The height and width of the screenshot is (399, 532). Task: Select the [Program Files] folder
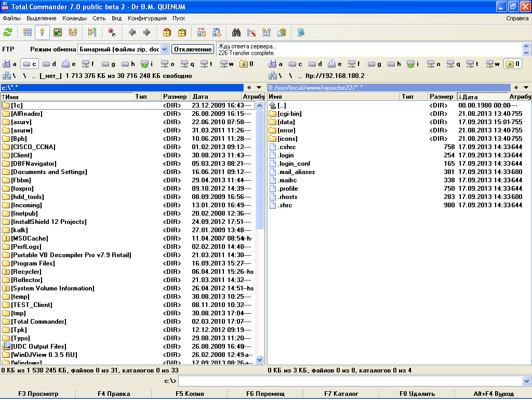(x=128, y=263)
